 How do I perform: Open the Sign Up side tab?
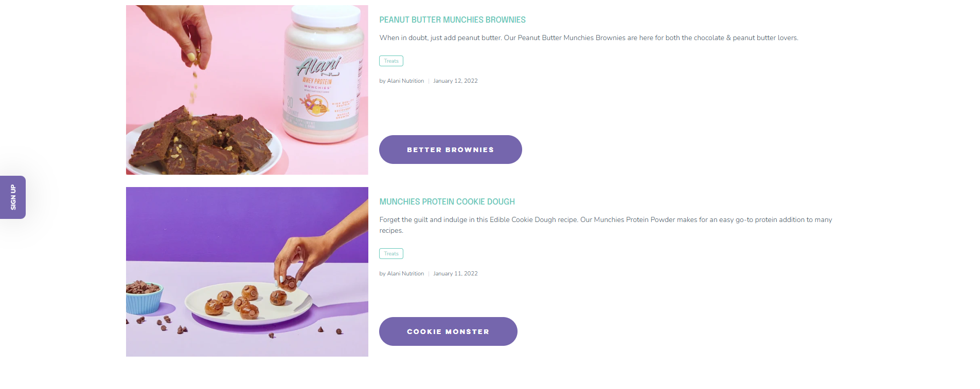coord(13,197)
